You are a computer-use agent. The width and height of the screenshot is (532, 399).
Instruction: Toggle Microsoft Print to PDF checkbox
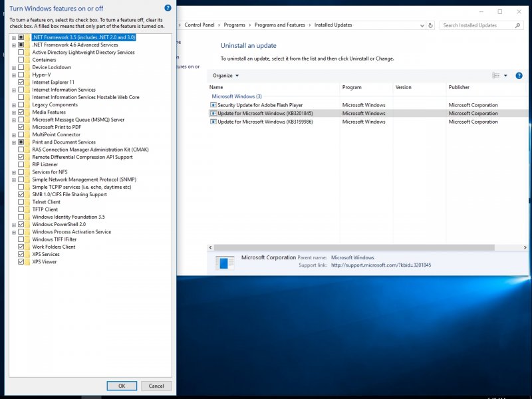pos(21,127)
